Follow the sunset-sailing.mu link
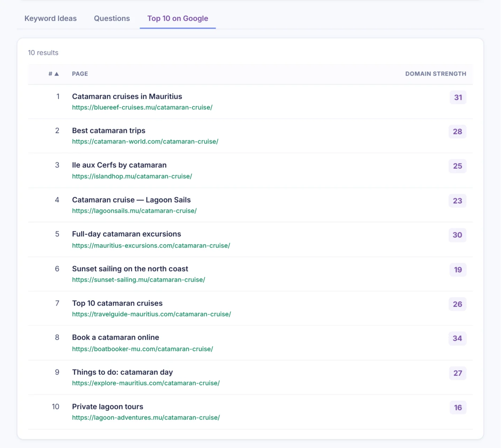The image size is (501, 448). pos(138,280)
